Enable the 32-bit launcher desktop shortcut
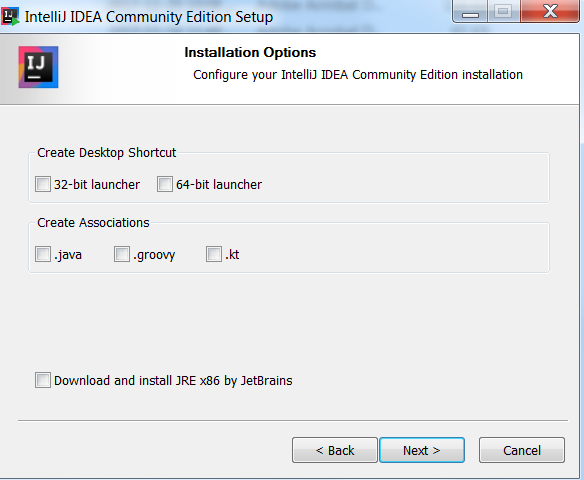The width and height of the screenshot is (584, 480). point(43,184)
